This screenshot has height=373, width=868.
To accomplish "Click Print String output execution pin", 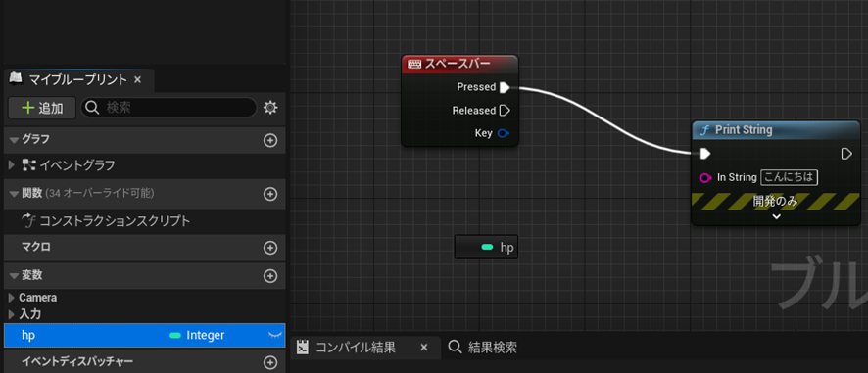I will point(846,154).
